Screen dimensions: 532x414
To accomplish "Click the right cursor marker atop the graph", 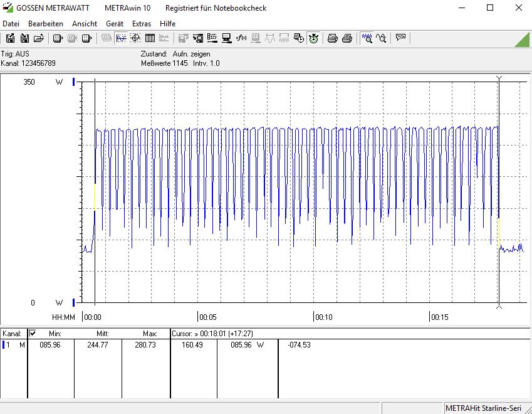I will coord(499,78).
